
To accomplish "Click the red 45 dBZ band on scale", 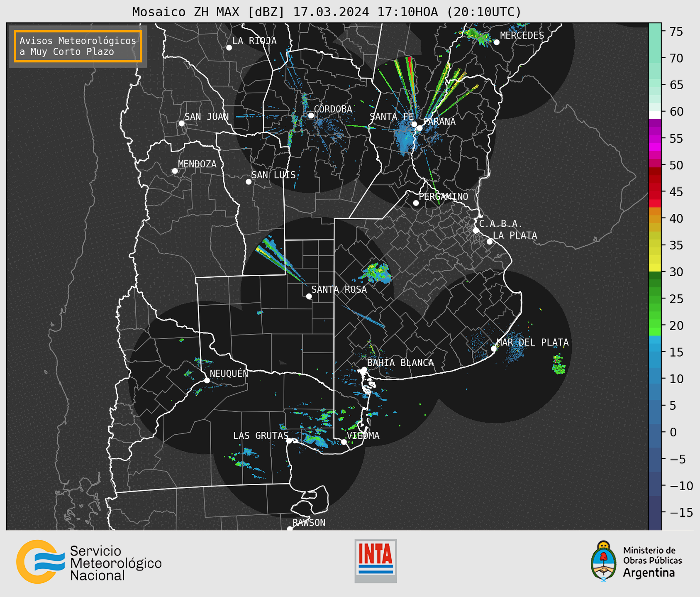I will (655, 191).
